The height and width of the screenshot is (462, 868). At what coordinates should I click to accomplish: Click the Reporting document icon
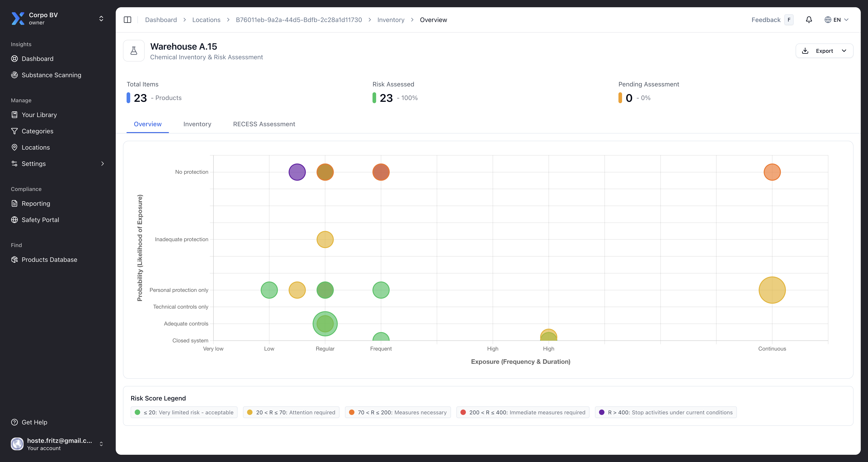(14, 203)
